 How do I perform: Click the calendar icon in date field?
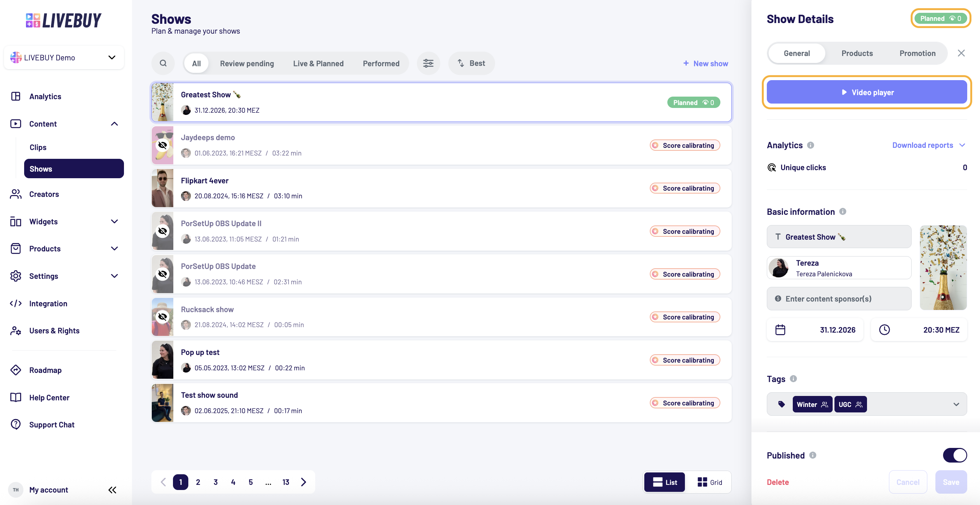(780, 329)
